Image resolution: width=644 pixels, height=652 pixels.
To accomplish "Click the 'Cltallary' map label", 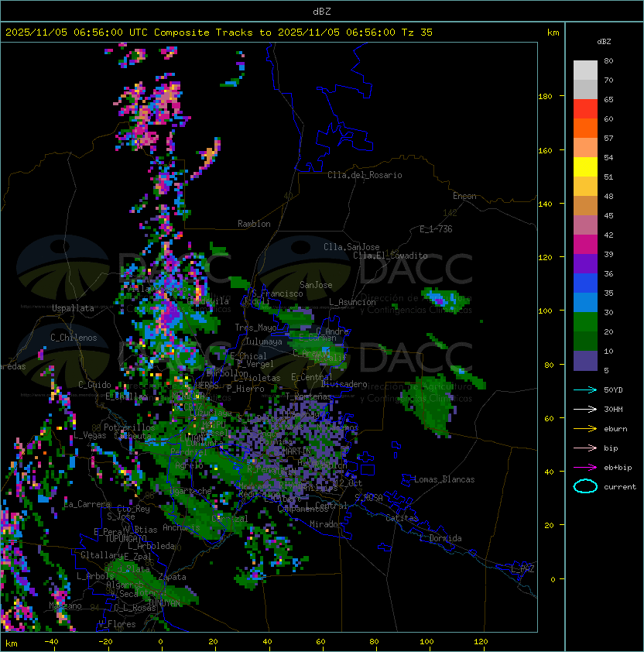I will [x=101, y=555].
